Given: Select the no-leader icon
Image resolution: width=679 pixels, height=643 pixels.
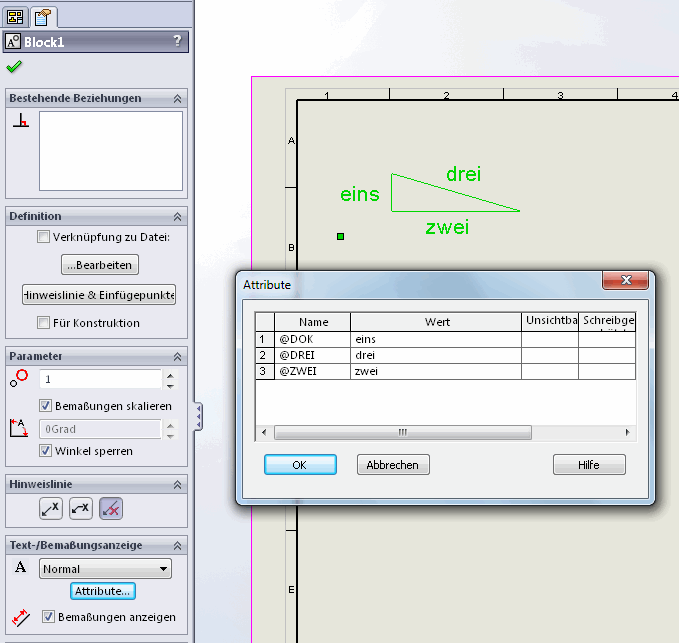Looking at the screenshot, I should (111, 508).
